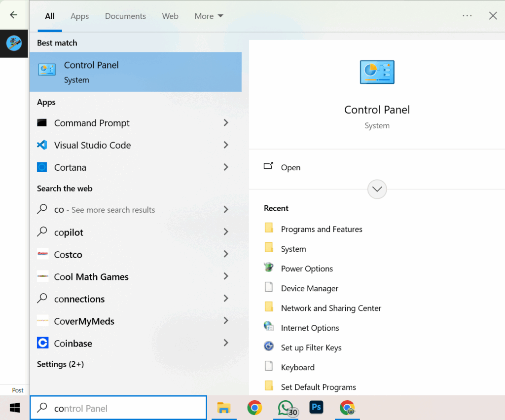Expand more actions with the circular down chevron
The width and height of the screenshot is (505, 420).
[x=377, y=189]
